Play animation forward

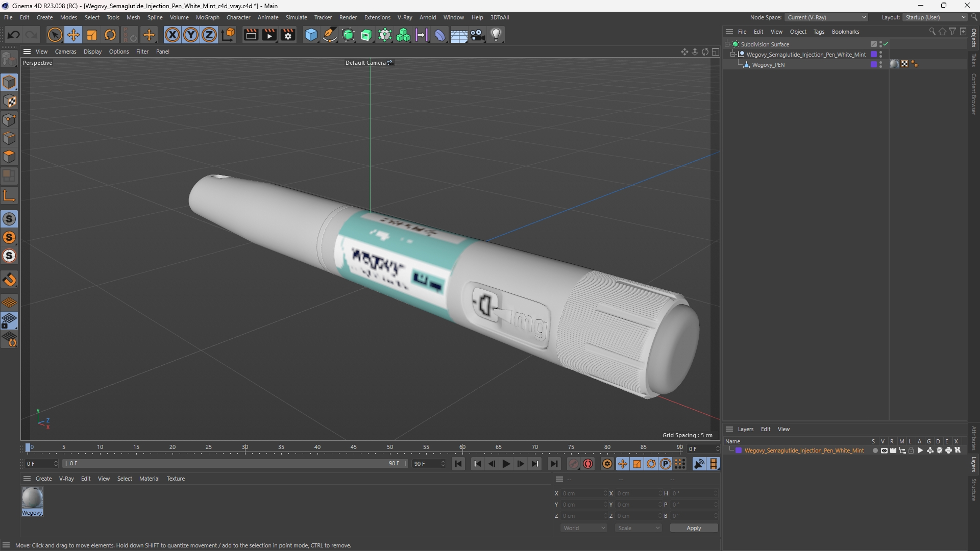point(506,464)
